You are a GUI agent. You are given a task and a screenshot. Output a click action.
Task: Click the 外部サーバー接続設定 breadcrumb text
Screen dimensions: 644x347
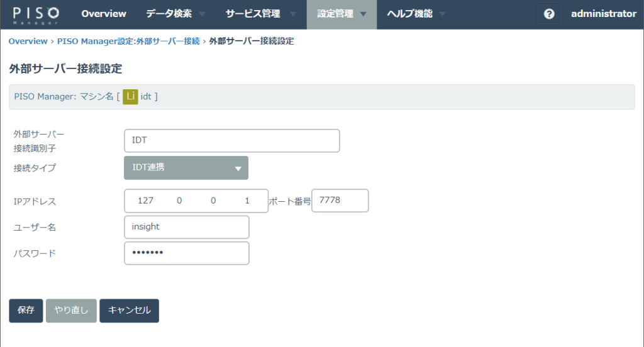pos(252,41)
